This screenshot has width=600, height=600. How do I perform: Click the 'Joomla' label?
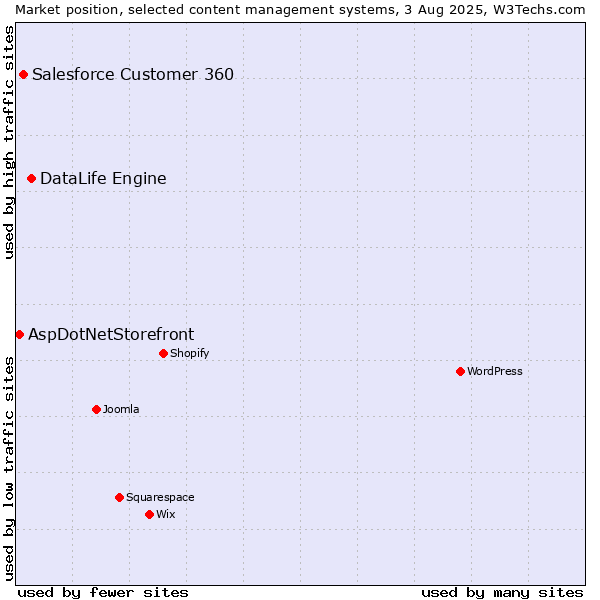pyautogui.click(x=121, y=409)
